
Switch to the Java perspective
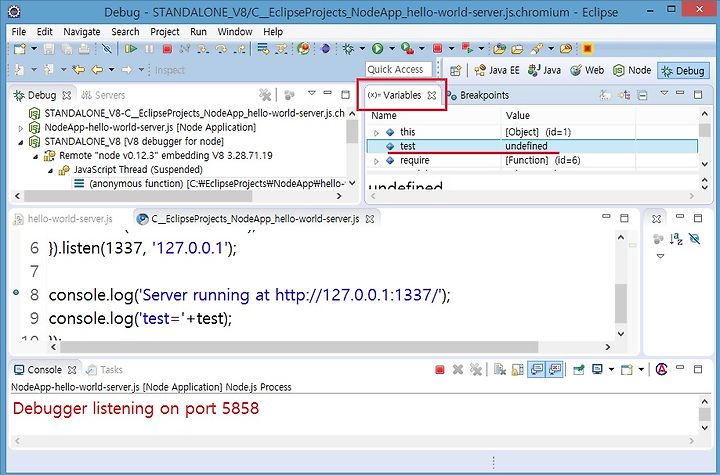(544, 70)
